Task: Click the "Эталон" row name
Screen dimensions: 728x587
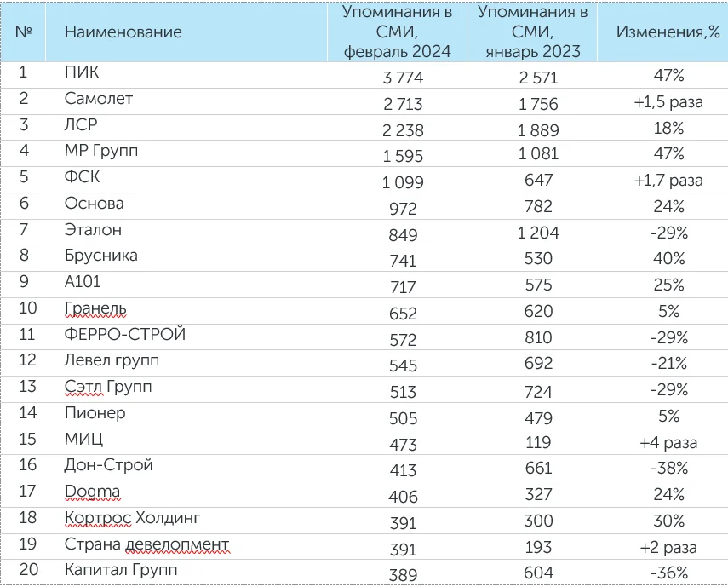Action: tap(93, 229)
